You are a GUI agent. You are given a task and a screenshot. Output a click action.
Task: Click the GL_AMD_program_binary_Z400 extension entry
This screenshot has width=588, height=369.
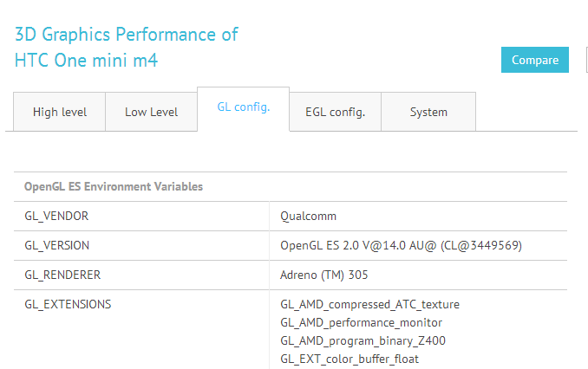click(363, 340)
